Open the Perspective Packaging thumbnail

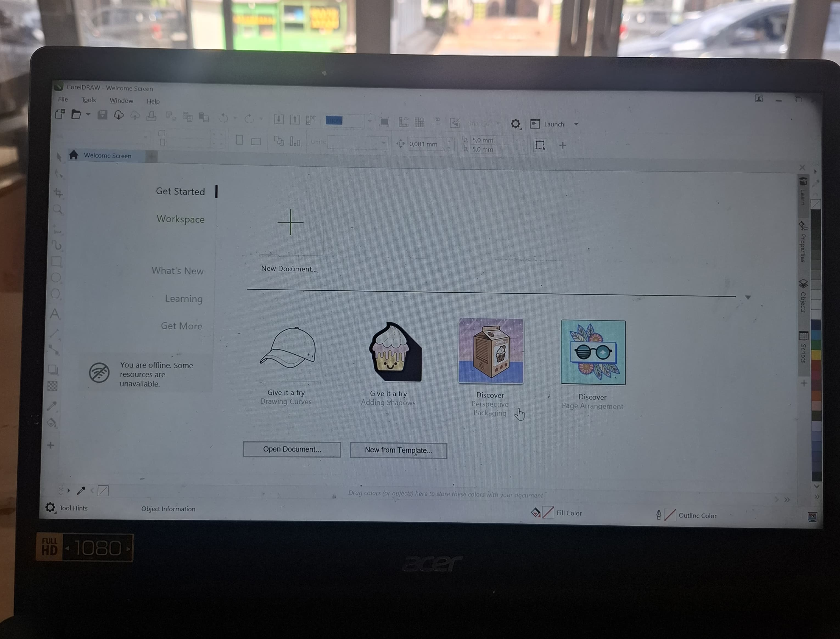click(x=491, y=351)
